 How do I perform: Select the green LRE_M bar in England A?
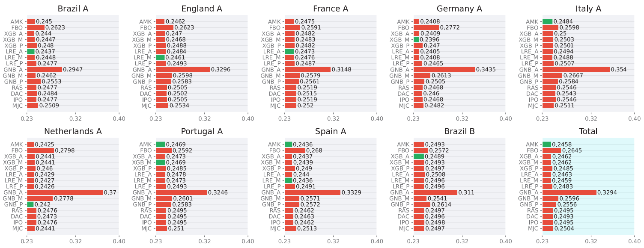[x=160, y=57]
